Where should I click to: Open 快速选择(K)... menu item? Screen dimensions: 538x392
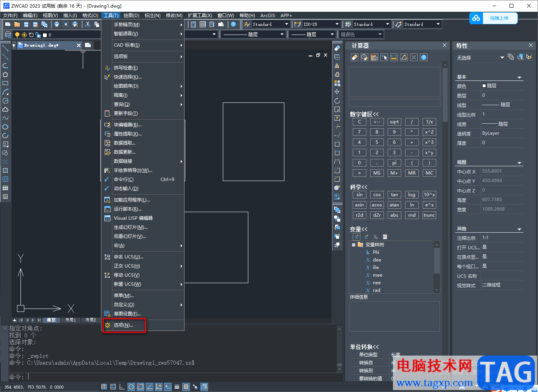point(142,77)
